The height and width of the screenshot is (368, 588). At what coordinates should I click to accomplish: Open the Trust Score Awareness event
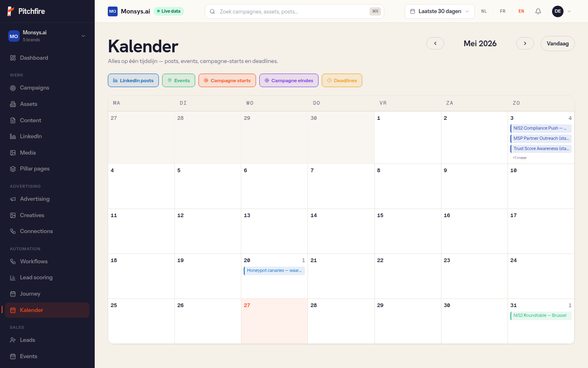(x=541, y=149)
